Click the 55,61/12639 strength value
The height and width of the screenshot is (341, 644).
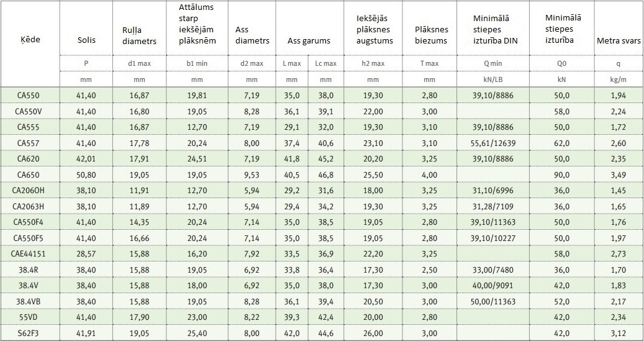[493, 143]
